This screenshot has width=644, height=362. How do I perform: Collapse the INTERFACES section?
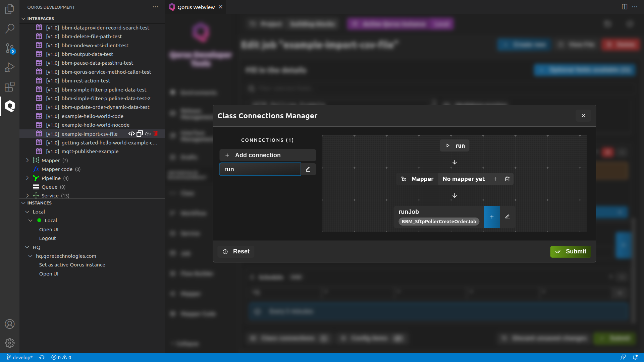pos(23,18)
